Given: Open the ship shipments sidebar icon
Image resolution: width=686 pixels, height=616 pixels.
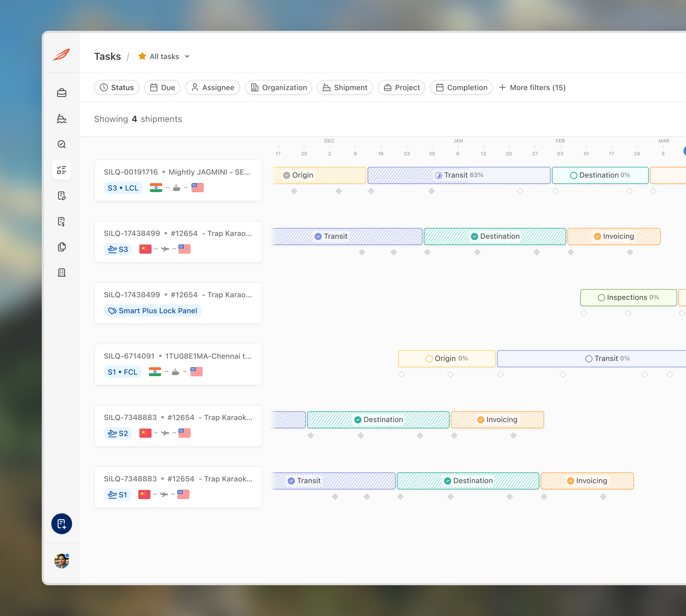Looking at the screenshot, I should 62,119.
